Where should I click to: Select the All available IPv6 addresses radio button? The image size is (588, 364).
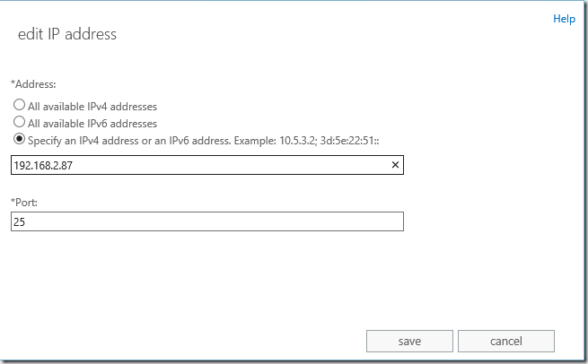[x=19, y=122]
